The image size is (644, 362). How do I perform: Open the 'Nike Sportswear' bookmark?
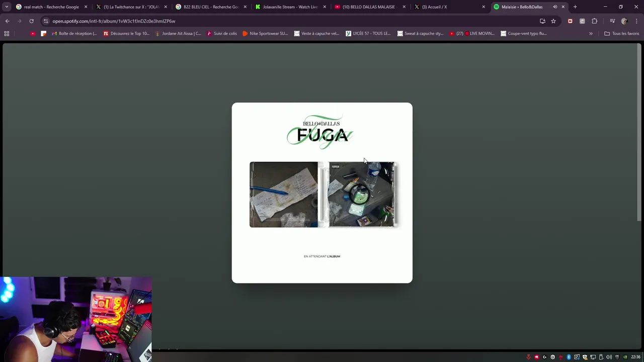tap(265, 34)
